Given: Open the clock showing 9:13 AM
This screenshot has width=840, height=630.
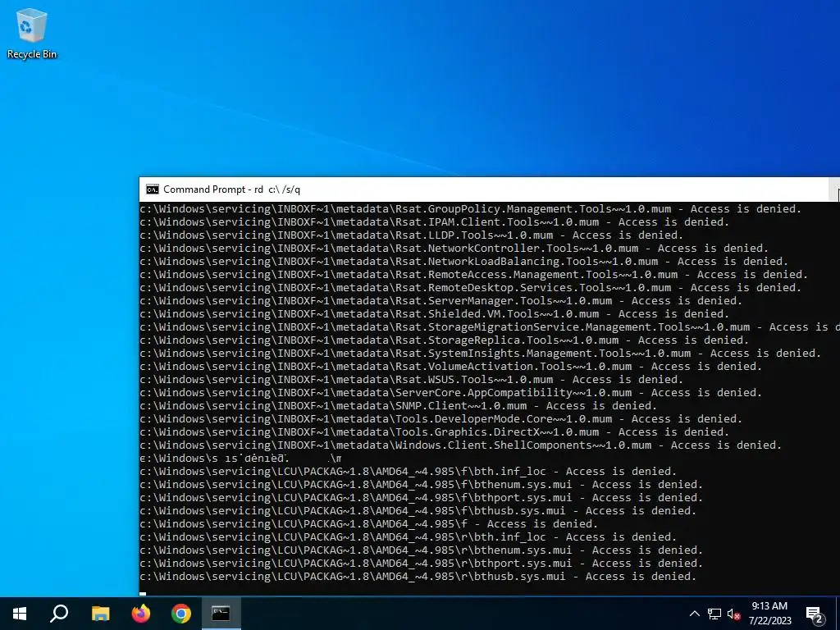Looking at the screenshot, I should [x=769, y=614].
